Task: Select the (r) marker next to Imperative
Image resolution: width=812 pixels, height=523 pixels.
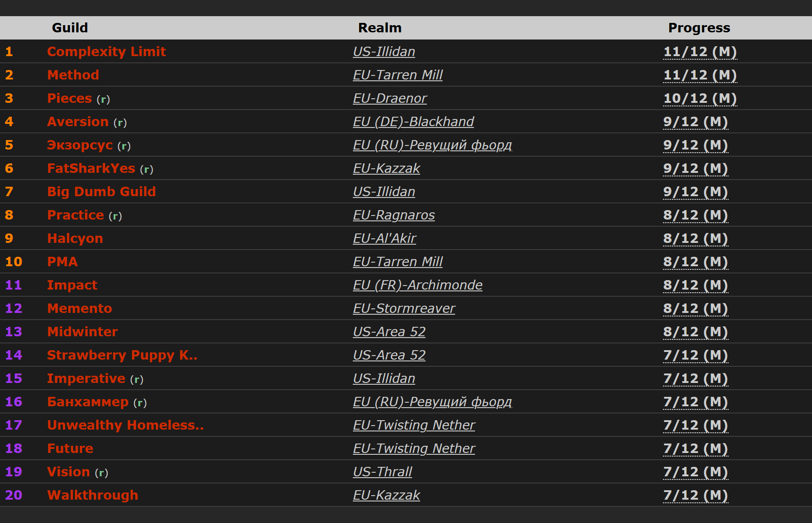Action: point(137,379)
